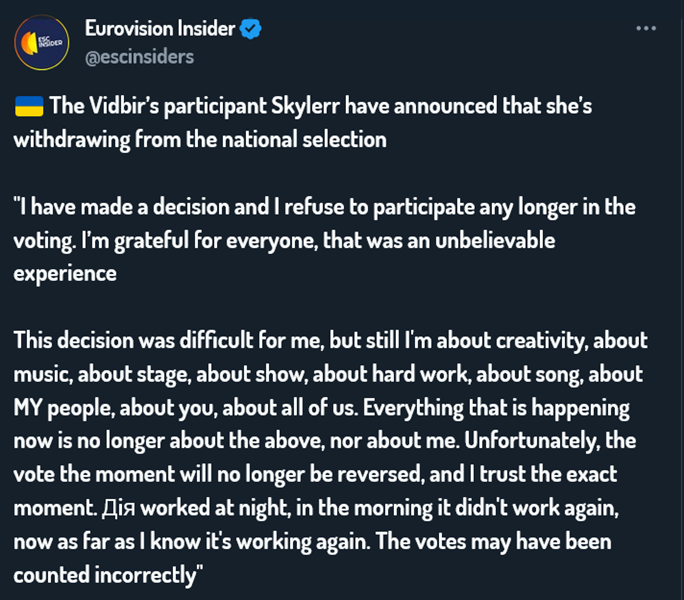This screenshot has height=600, width=684.
Task: Click the capitalized word "MY"
Action: click(30, 408)
